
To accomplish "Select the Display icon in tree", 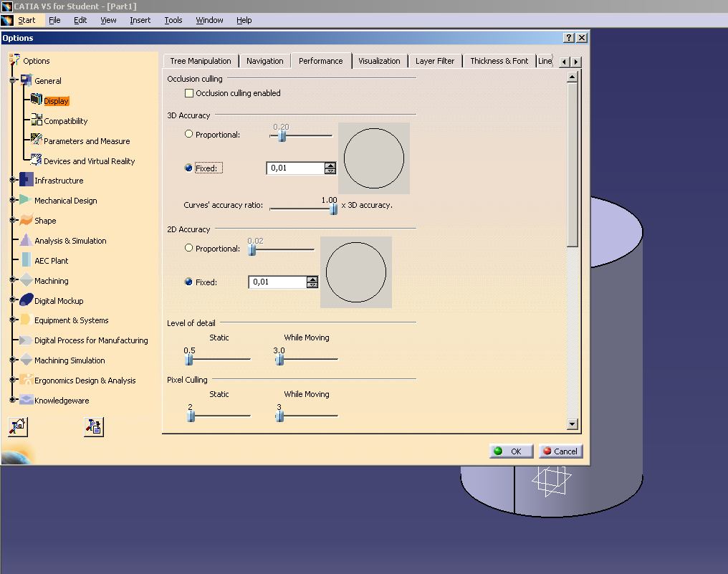I will [x=37, y=100].
